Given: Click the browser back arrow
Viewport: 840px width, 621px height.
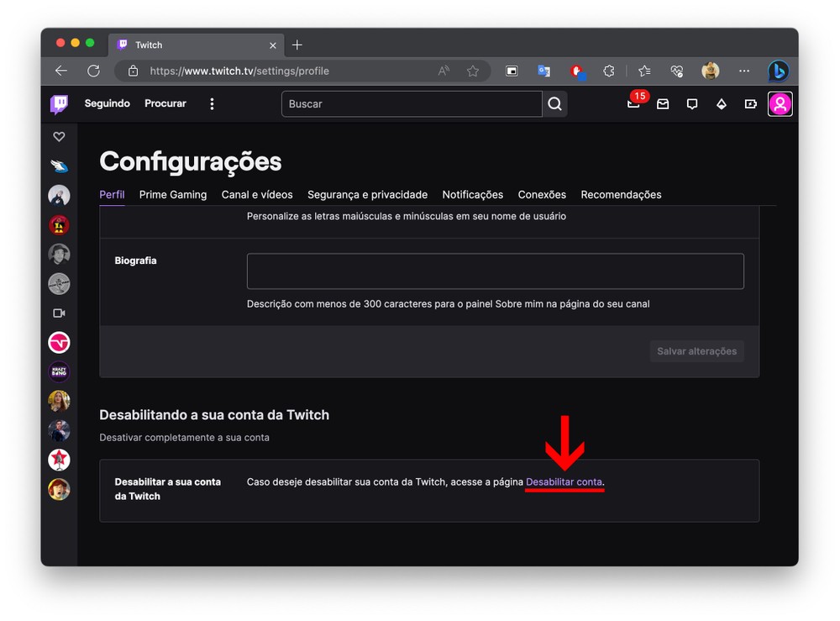Looking at the screenshot, I should [61, 71].
